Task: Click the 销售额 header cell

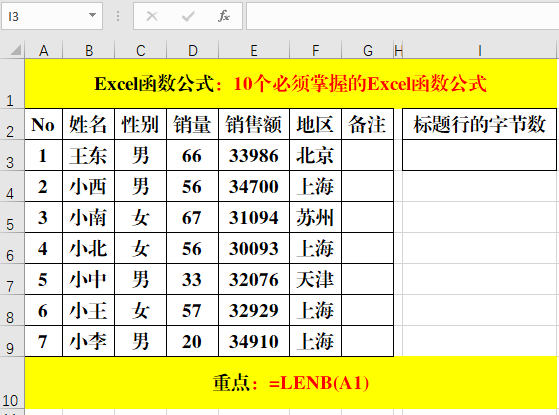Action: click(254, 124)
